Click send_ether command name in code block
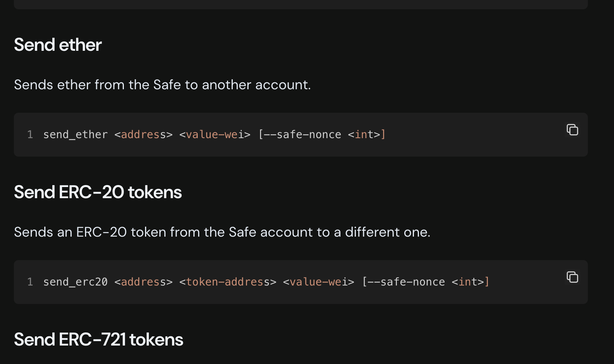The width and height of the screenshot is (614, 364). click(75, 135)
